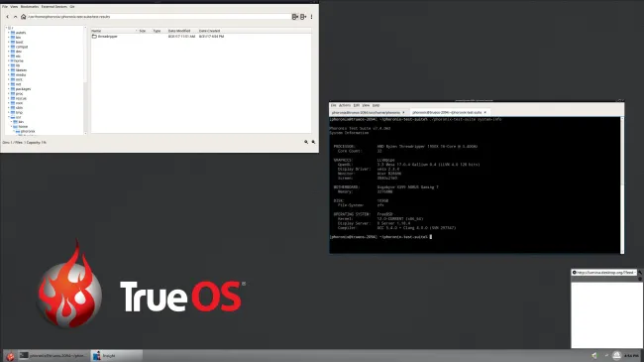644x362 pixels.
Task: Sort file list by Name column
Action: pyautogui.click(x=114, y=31)
